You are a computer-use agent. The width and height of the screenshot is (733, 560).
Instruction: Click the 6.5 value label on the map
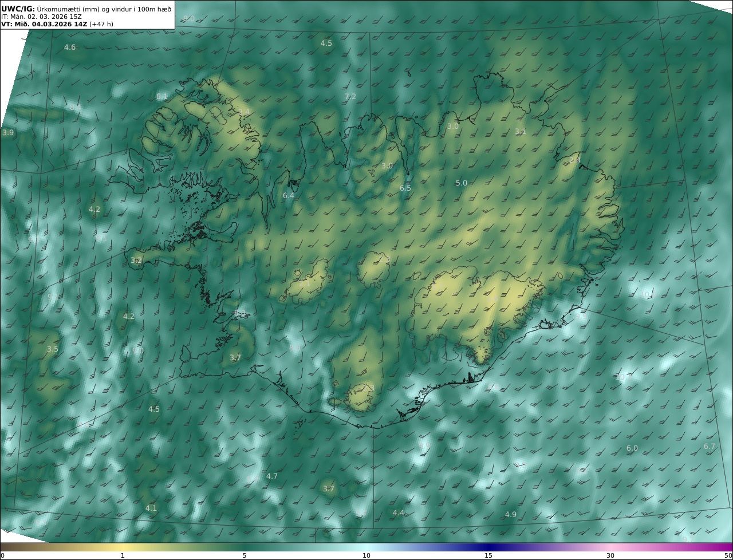pyautogui.click(x=405, y=188)
